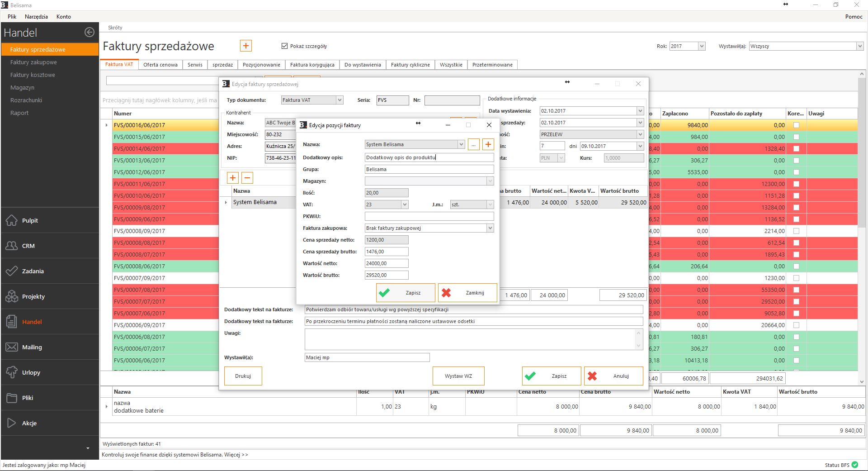Screen dimensions: 868x471
Task: Remove invoice position with orange minus button
Action: (247, 178)
